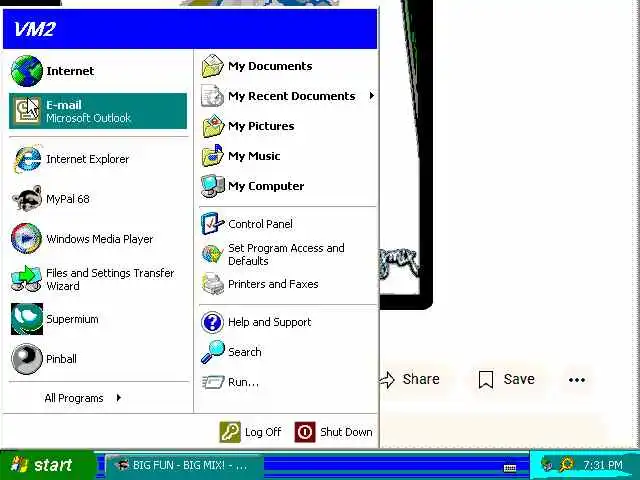
Task: Click the My Computer text
Action: (x=266, y=186)
